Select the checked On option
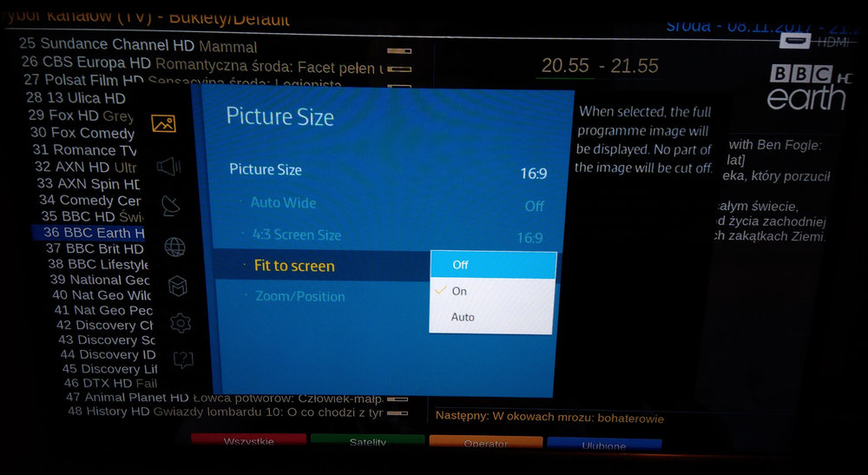The width and height of the screenshot is (868, 475). coord(493,291)
